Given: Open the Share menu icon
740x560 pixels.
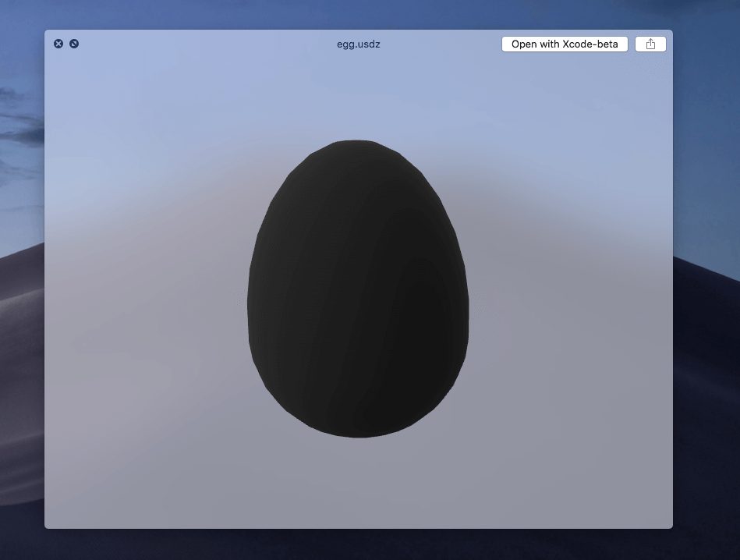Looking at the screenshot, I should pos(650,44).
